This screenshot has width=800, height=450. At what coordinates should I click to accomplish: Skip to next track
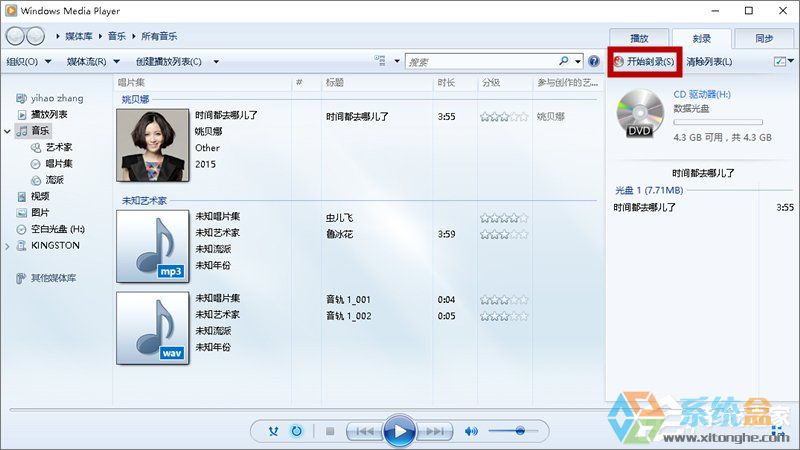pyautogui.click(x=435, y=432)
